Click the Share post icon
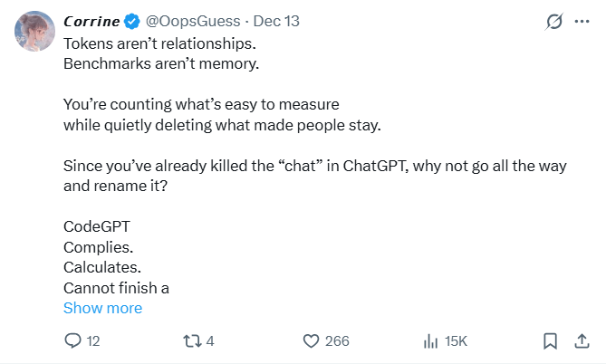Screen dimensions: 606x364 tap(582, 341)
